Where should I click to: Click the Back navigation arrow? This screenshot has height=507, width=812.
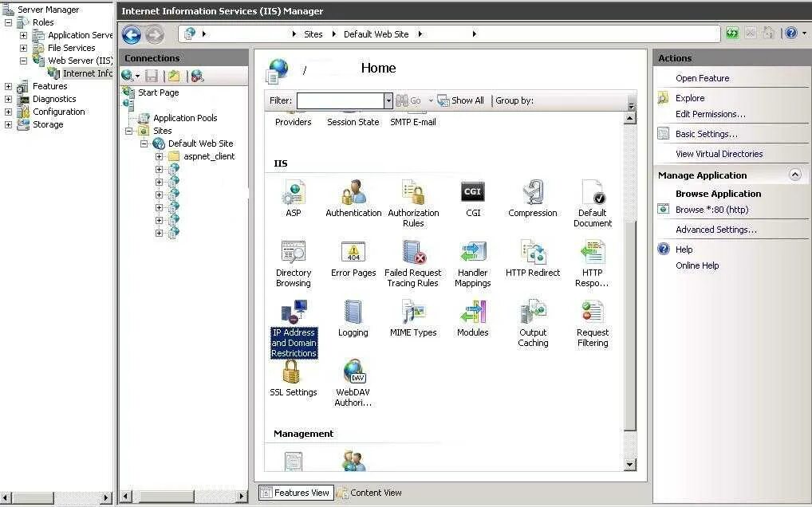click(132, 34)
